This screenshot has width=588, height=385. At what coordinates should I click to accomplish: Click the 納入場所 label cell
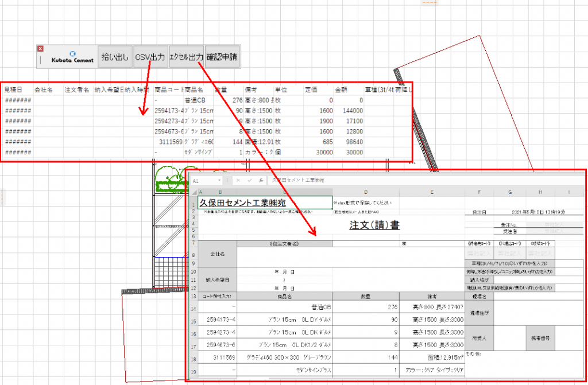pyautogui.click(x=479, y=279)
